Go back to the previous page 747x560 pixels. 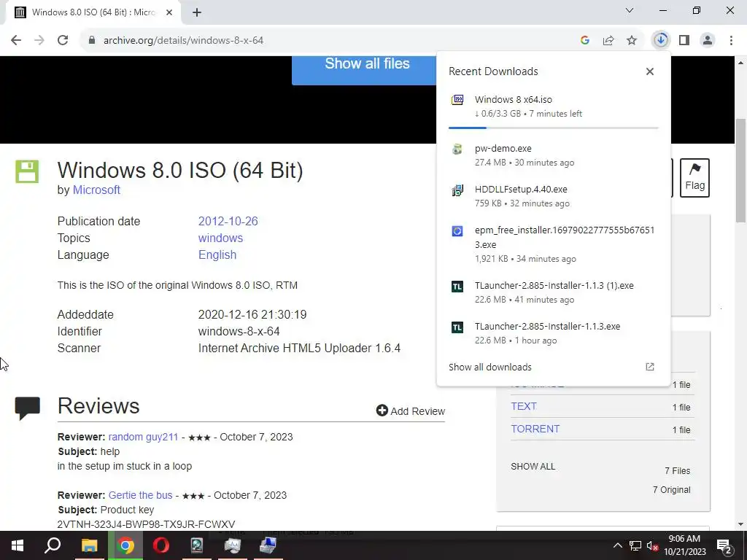[16, 41]
